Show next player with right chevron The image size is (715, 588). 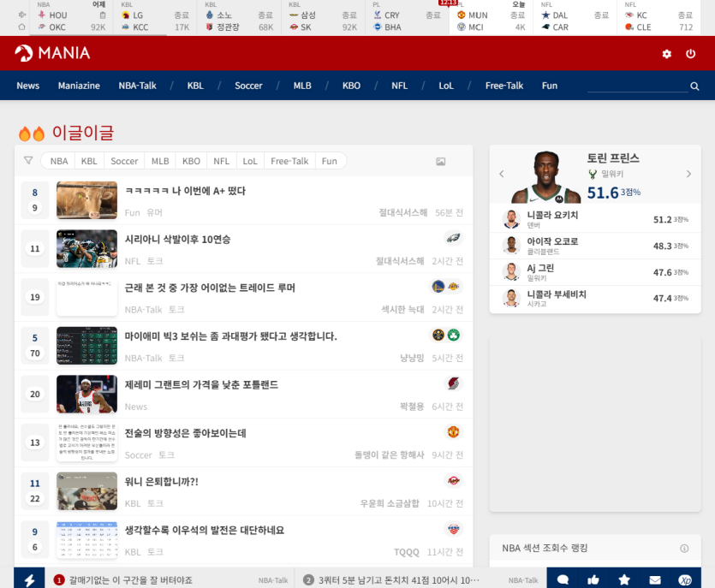click(x=688, y=175)
